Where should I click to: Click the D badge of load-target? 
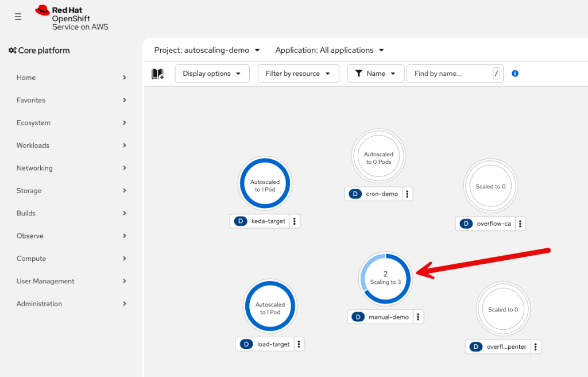[246, 344]
